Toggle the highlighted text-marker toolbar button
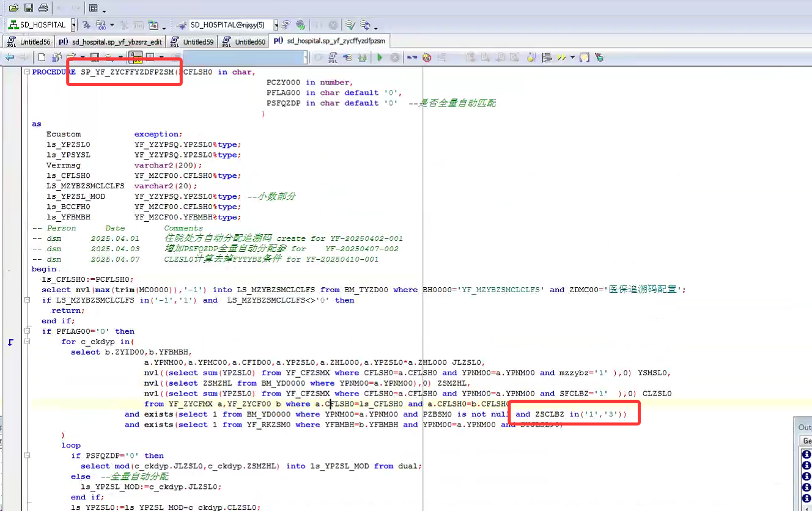The image size is (812, 511). tap(135, 57)
